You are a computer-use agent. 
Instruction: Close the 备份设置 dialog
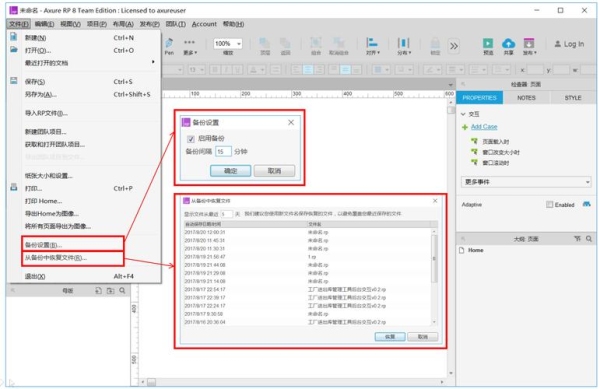291,122
